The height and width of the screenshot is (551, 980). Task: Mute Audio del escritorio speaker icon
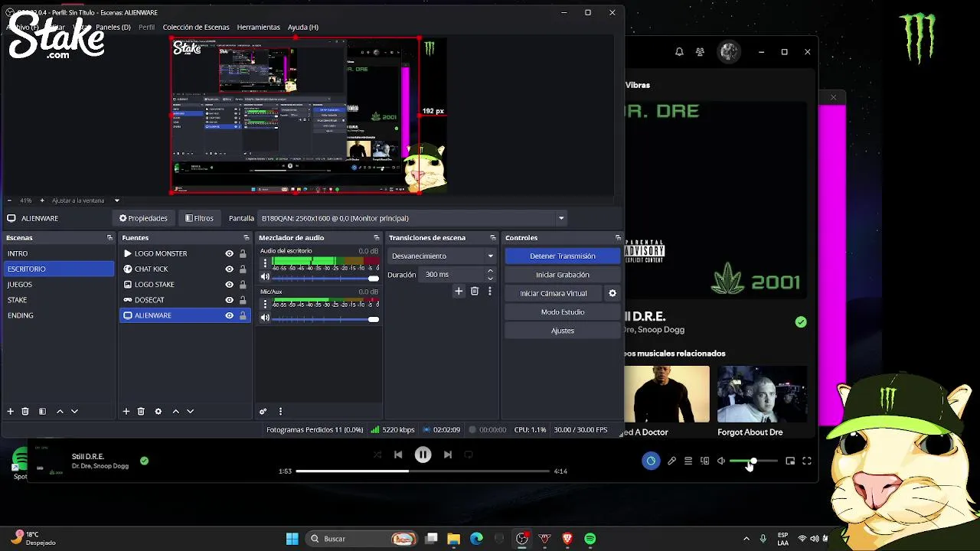click(265, 278)
